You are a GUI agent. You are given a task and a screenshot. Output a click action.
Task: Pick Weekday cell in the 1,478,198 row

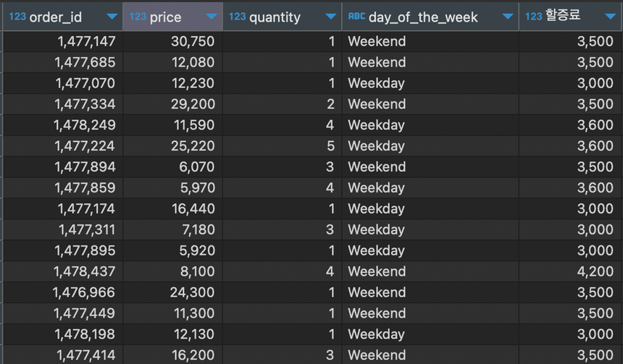[430, 334]
